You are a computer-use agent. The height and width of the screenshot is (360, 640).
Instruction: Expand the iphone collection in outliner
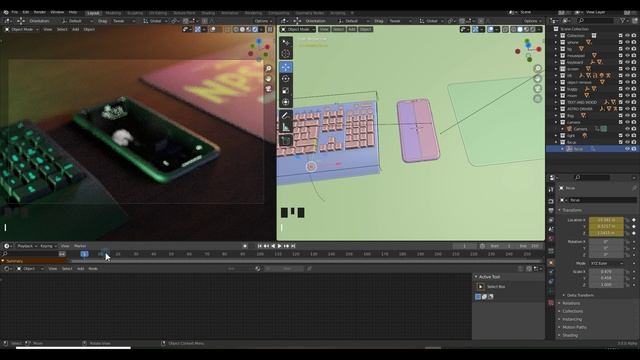pos(556,42)
